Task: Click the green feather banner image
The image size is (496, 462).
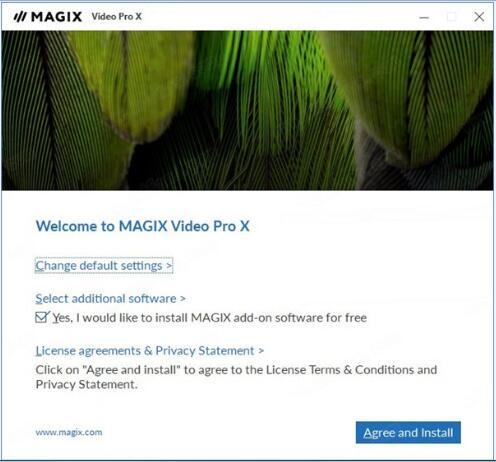Action: [x=247, y=110]
